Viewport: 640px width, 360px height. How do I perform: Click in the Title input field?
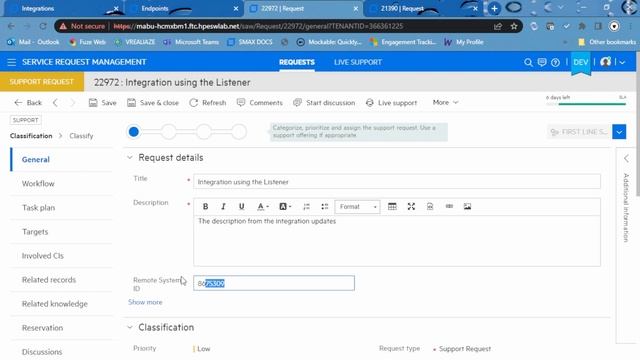[397, 182]
